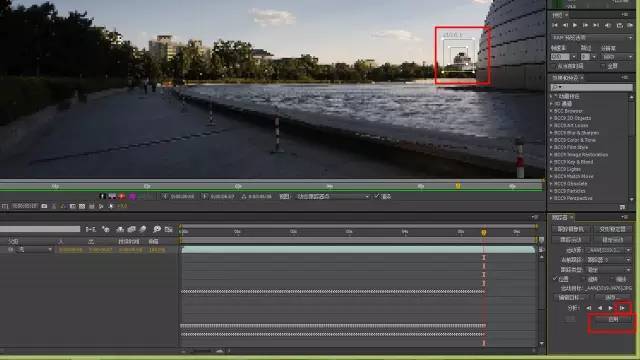The height and width of the screenshot is (360, 640).
Task: Expand the BCC9 Color & Tone category
Action: 574,140
